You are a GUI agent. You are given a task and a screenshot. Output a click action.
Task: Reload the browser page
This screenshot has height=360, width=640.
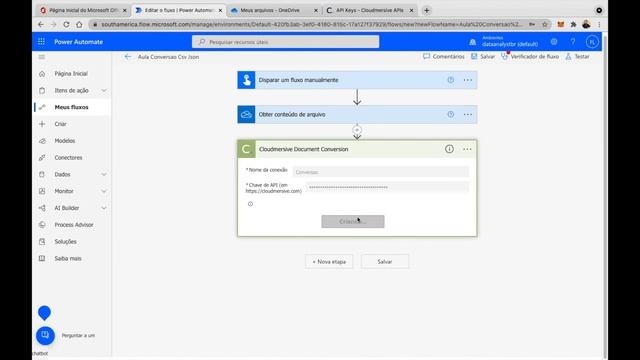(x=66, y=24)
